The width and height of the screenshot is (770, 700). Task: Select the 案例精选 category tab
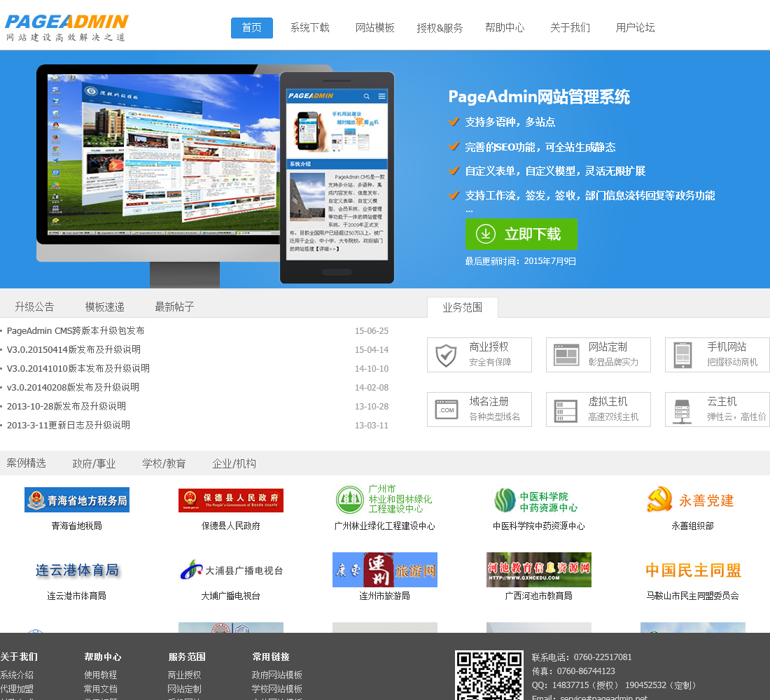pyautogui.click(x=26, y=463)
